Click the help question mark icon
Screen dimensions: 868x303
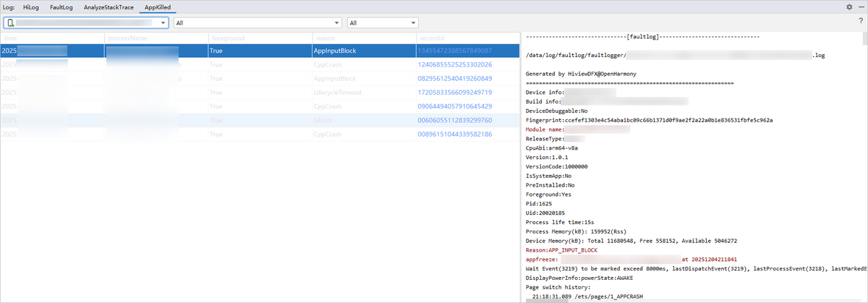[860, 22]
